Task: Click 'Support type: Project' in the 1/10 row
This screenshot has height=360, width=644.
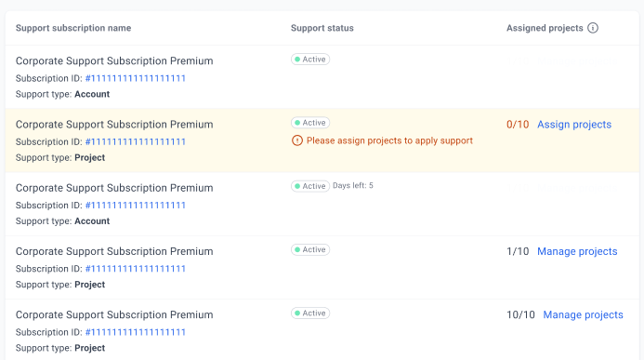Action: pyautogui.click(x=60, y=285)
